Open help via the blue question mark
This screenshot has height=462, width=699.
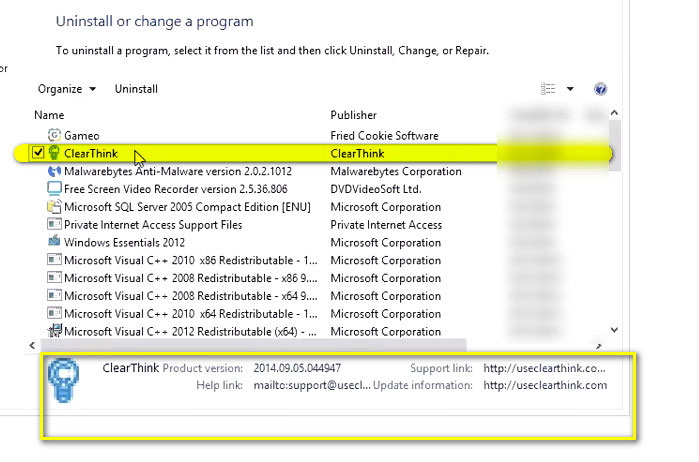click(600, 89)
